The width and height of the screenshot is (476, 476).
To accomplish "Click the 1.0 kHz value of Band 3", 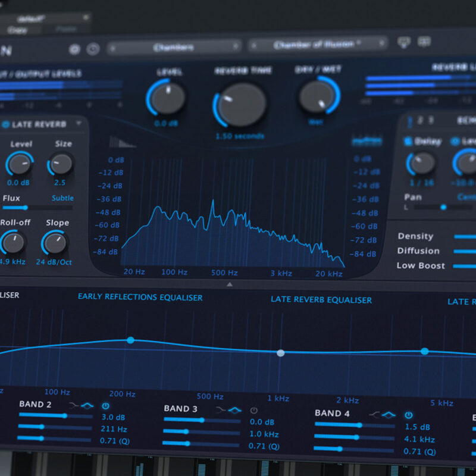I will [x=264, y=434].
